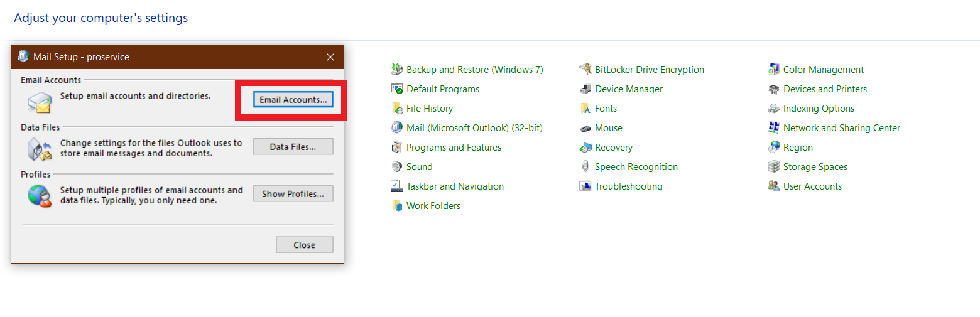Open the Devices and Printers link
This screenshot has width=980, height=317.
click(x=825, y=89)
